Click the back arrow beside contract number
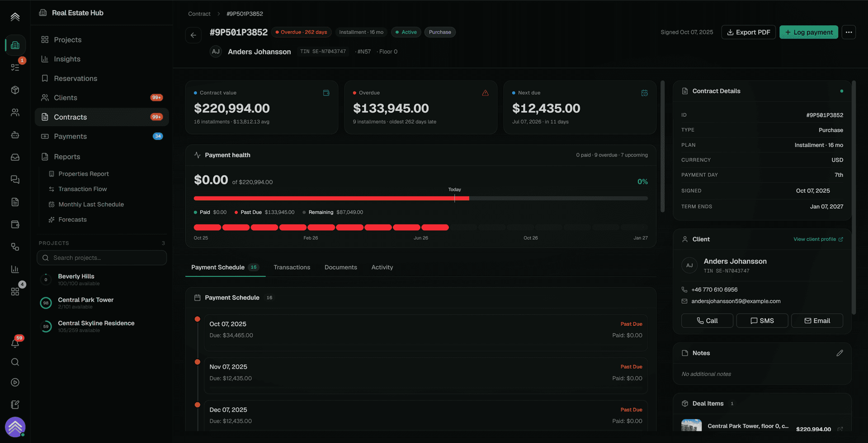Image resolution: width=868 pixels, height=443 pixels. pyautogui.click(x=193, y=35)
